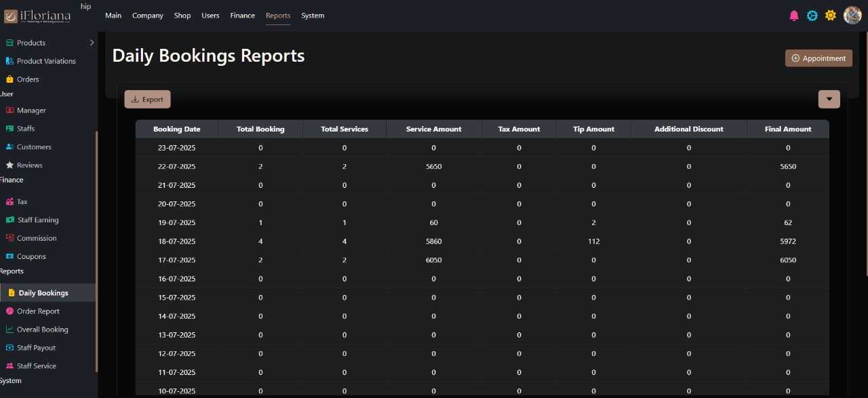This screenshot has width=868, height=398.
Task: Open the System menu item
Action: coord(313,16)
